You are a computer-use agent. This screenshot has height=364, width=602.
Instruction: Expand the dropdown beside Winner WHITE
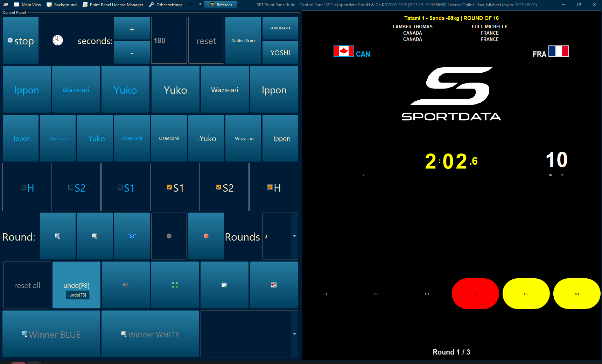[x=294, y=334]
